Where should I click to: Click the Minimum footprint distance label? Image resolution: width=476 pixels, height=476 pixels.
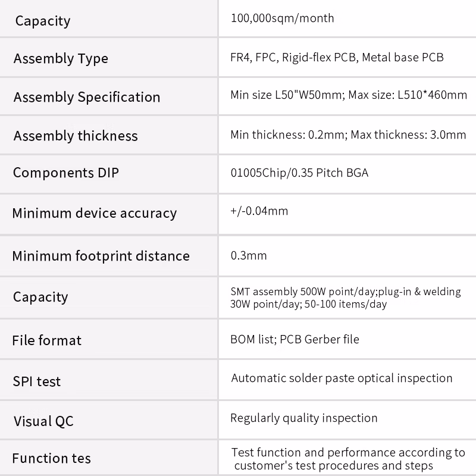point(101,256)
